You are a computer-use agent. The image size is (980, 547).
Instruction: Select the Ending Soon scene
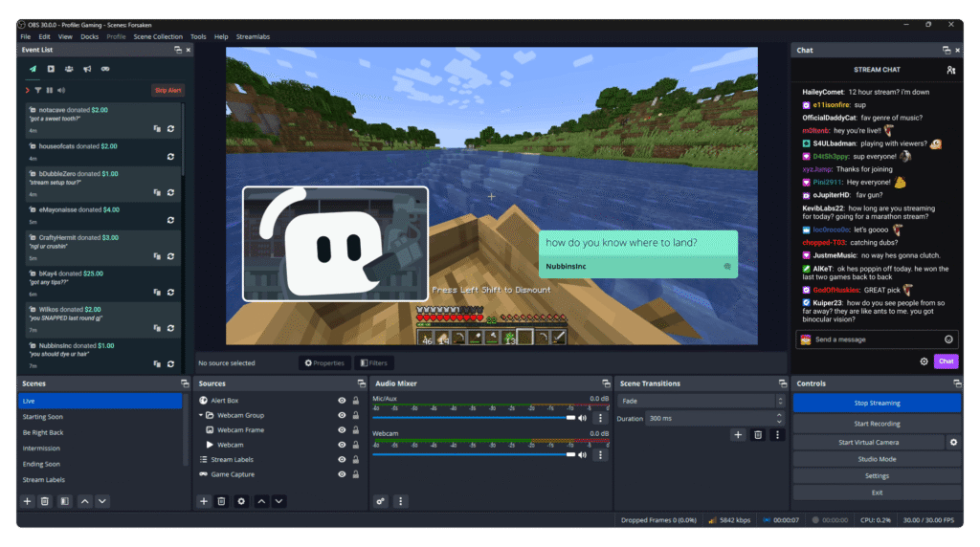pyautogui.click(x=100, y=464)
